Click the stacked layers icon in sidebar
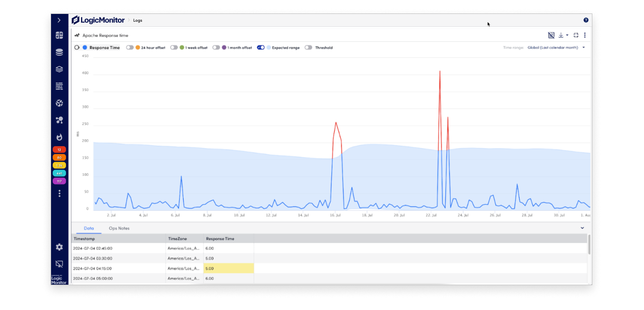 (x=59, y=69)
